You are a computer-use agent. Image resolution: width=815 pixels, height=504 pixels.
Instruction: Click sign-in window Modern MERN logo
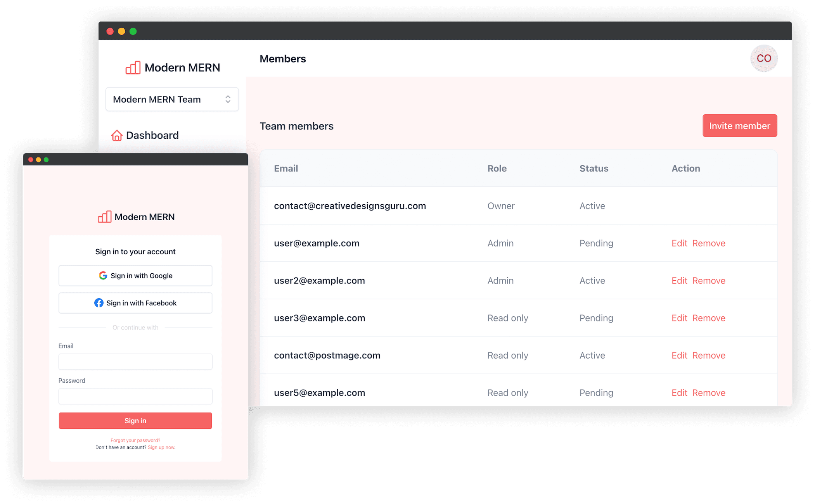click(104, 217)
